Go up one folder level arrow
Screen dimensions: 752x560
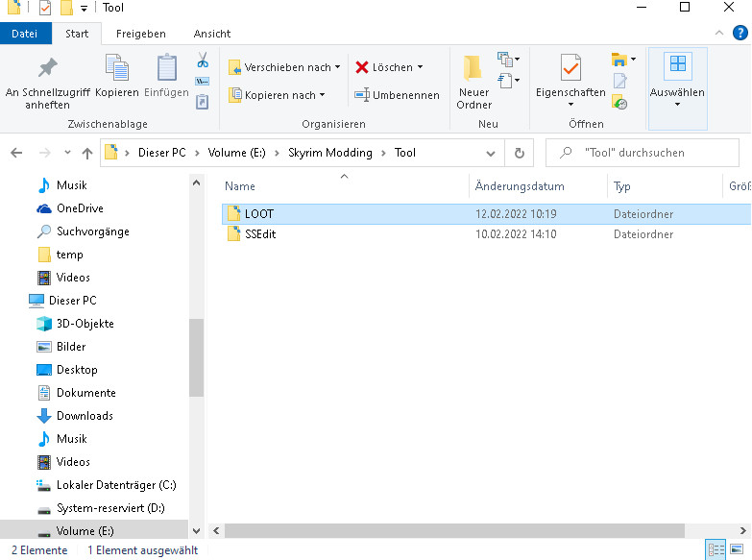87,153
